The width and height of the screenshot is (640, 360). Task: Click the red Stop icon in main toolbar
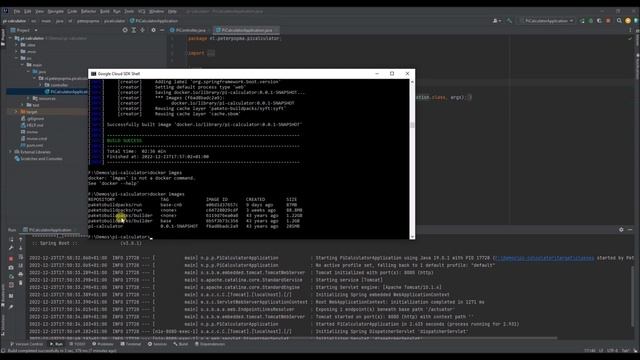(x=608, y=21)
